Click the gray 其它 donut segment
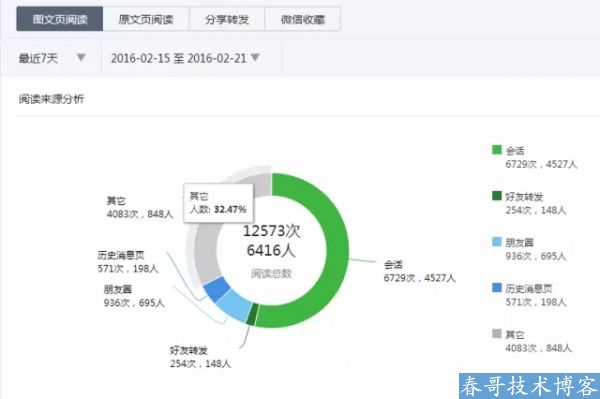The image size is (600, 399). click(x=205, y=252)
